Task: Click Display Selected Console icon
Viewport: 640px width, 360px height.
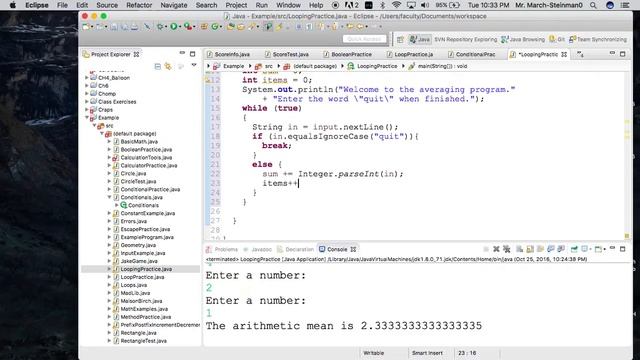Action: (x=584, y=249)
